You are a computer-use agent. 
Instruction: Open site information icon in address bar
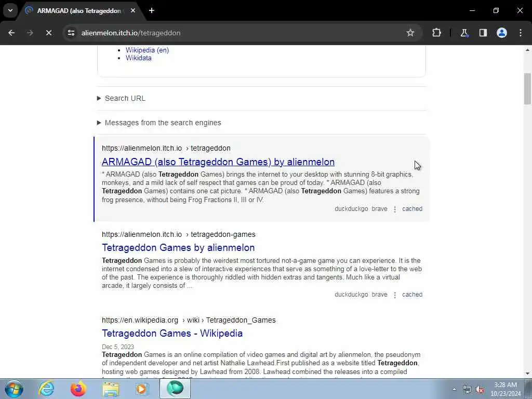click(x=71, y=33)
